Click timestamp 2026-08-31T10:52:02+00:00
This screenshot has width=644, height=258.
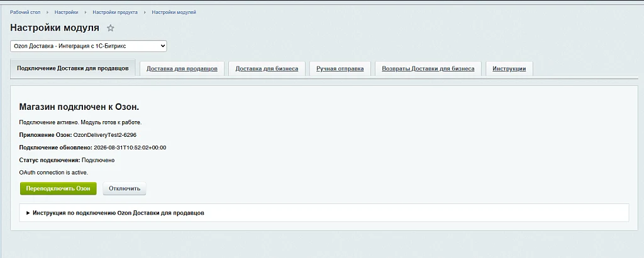pyautogui.click(x=130, y=148)
